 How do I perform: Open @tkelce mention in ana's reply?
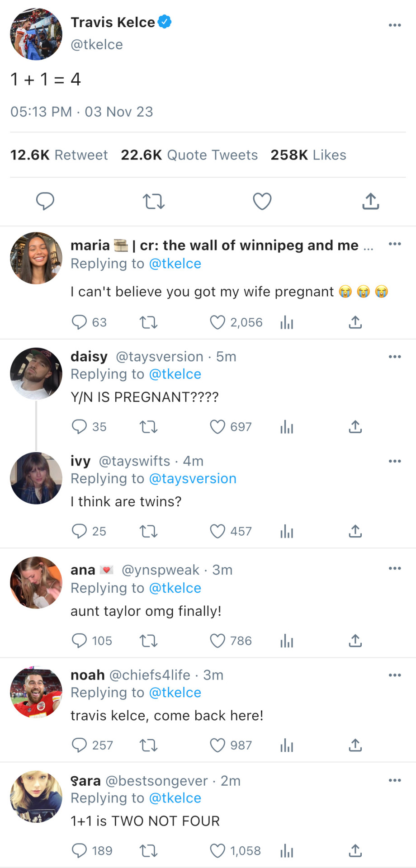click(x=175, y=588)
